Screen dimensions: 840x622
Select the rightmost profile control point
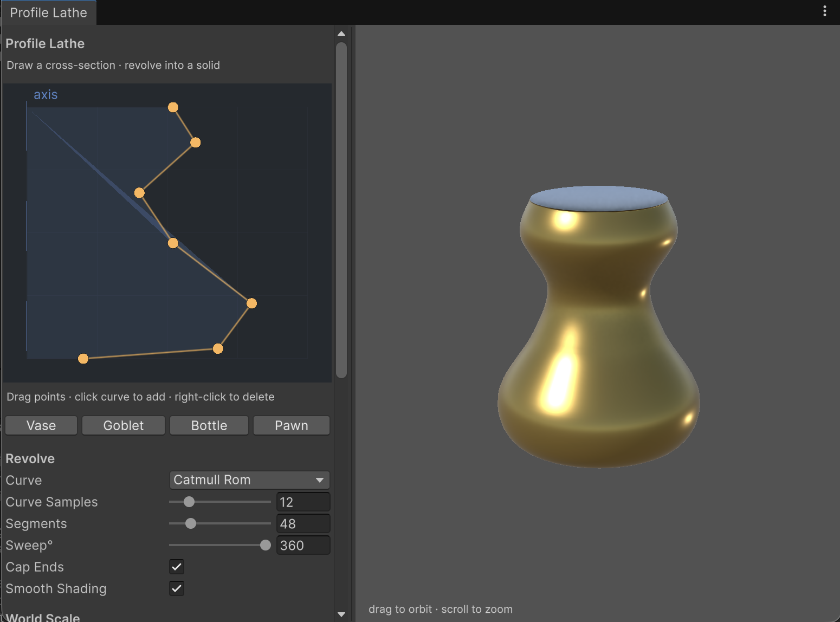click(251, 303)
